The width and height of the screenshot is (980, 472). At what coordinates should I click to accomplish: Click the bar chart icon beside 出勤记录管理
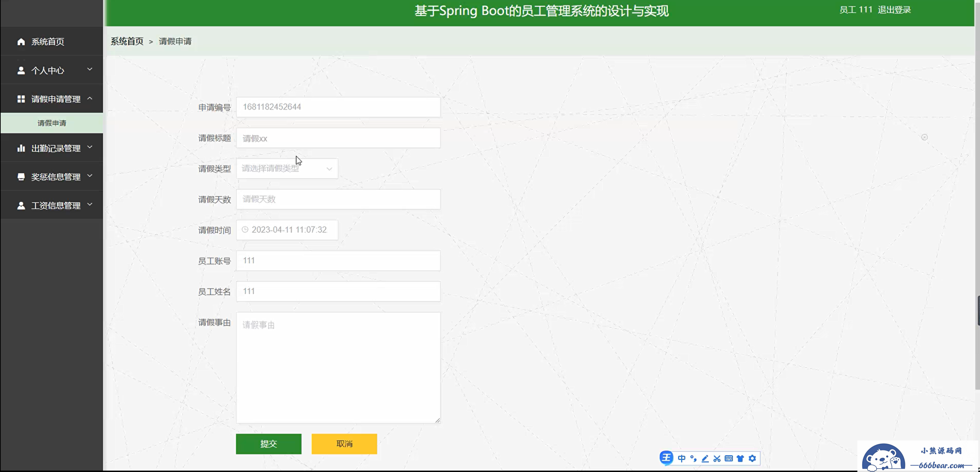click(21, 148)
